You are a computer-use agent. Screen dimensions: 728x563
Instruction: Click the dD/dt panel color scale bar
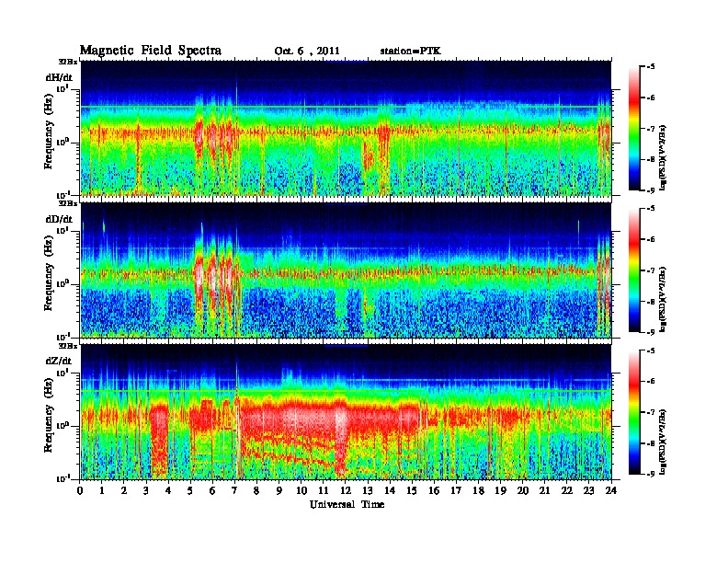(x=634, y=270)
